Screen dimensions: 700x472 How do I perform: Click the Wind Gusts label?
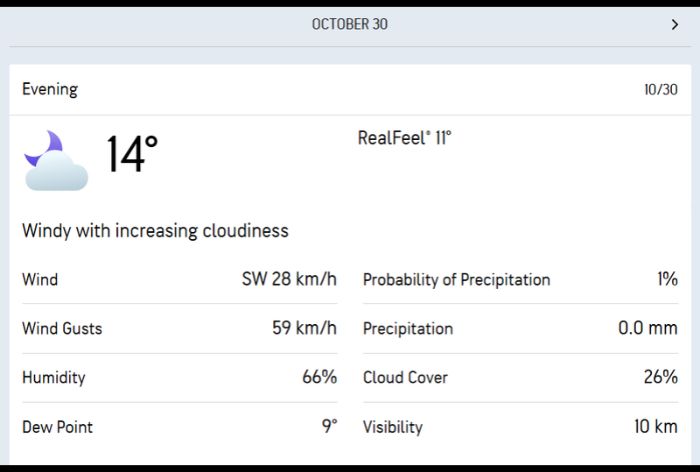(62, 329)
